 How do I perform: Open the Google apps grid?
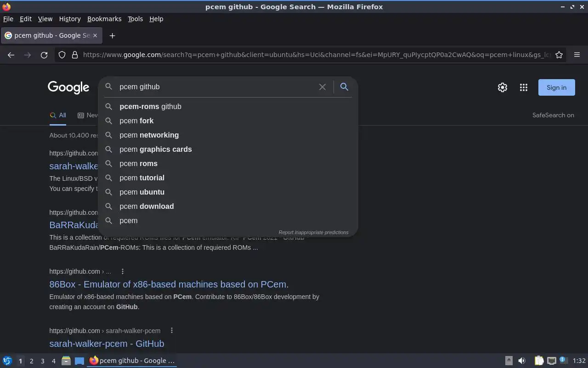(x=524, y=87)
